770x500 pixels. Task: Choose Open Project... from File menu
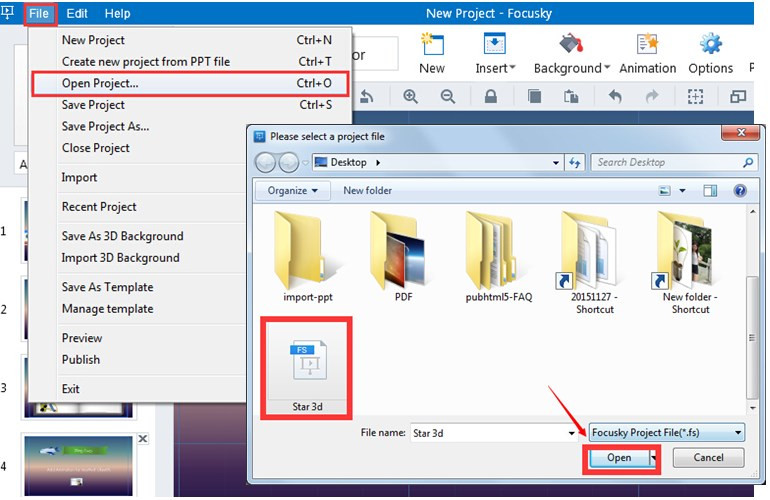(190, 83)
